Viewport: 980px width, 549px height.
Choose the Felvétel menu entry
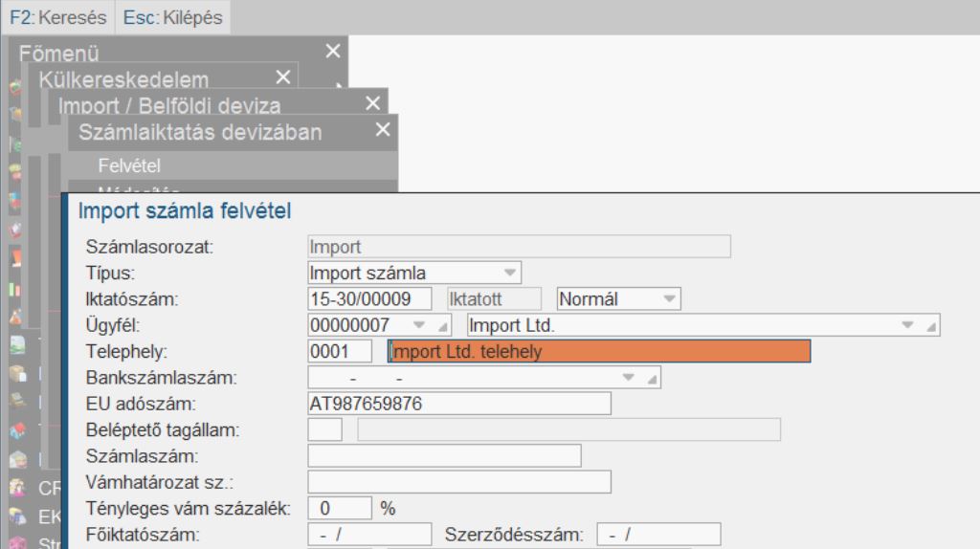coord(233,165)
